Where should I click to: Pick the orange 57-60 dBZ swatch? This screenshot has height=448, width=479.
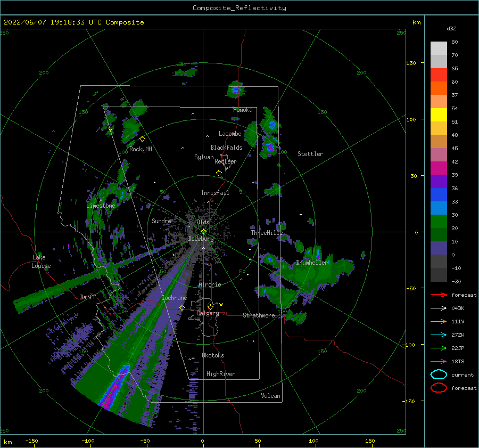439,88
